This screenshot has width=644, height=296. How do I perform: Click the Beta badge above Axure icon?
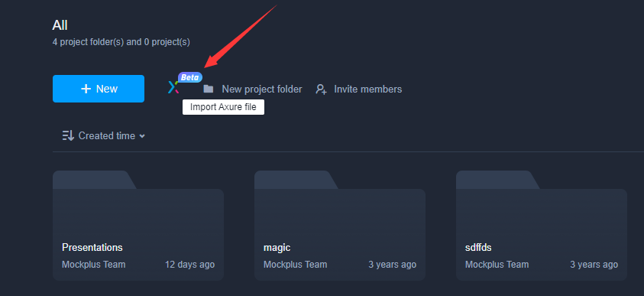[x=189, y=77]
